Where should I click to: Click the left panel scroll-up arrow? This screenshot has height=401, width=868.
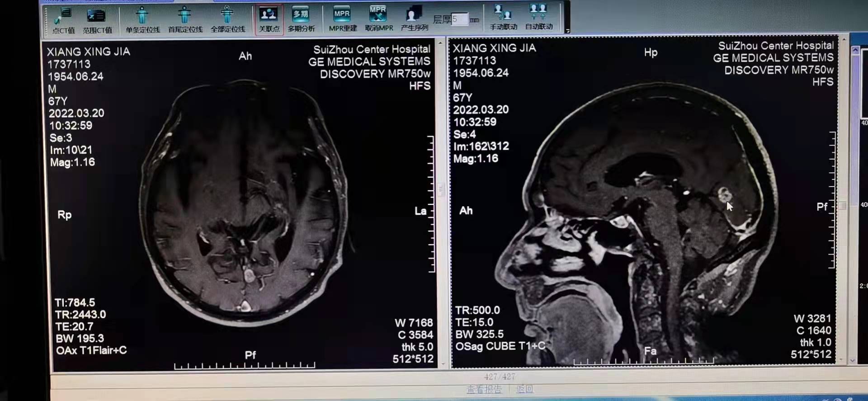click(440, 43)
